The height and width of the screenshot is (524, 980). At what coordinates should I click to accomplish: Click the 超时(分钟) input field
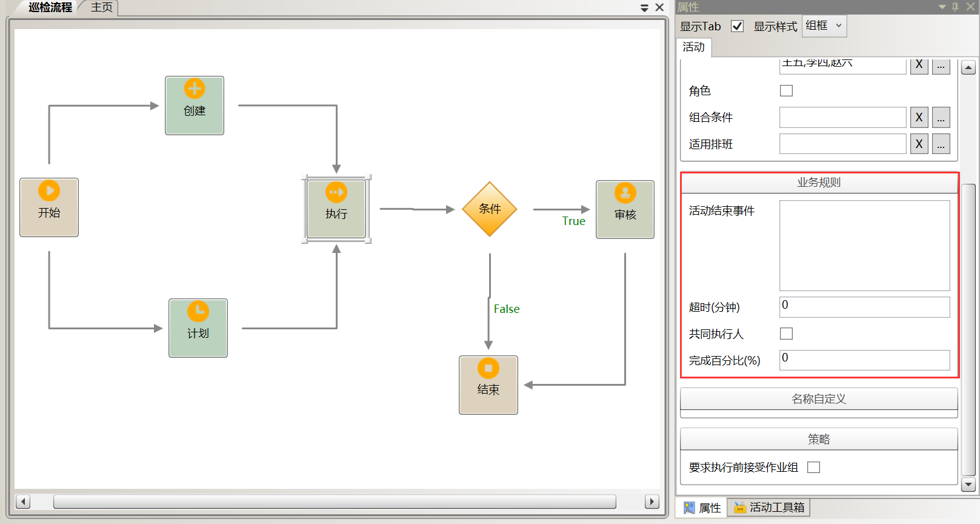(864, 307)
